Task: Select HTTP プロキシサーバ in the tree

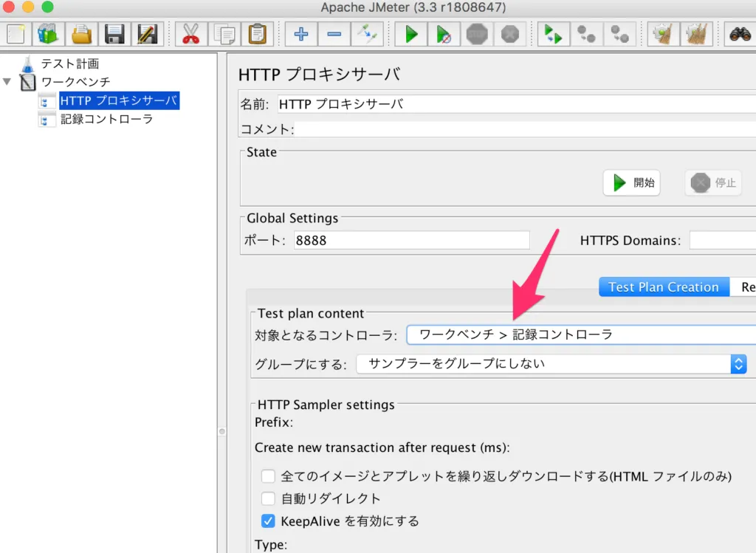Action: coord(119,100)
